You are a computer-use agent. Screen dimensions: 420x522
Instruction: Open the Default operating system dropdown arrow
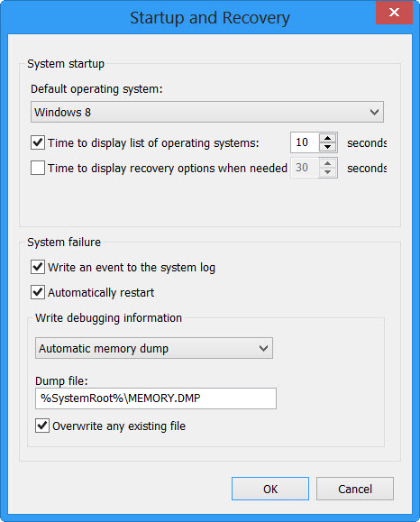[x=374, y=112]
